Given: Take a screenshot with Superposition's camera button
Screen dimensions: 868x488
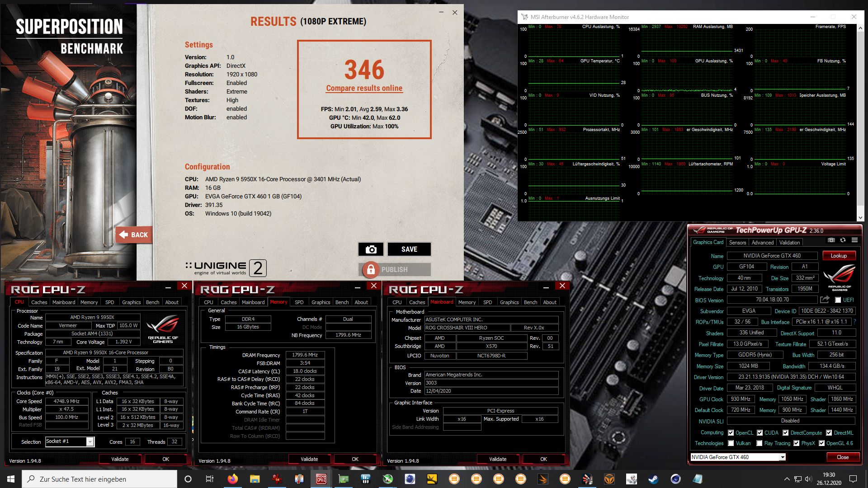Looking at the screenshot, I should (x=371, y=249).
